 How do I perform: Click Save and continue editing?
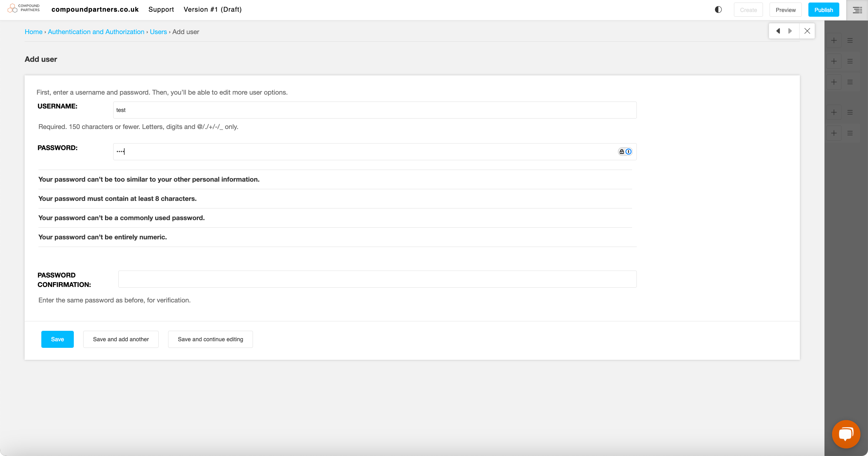(210, 339)
